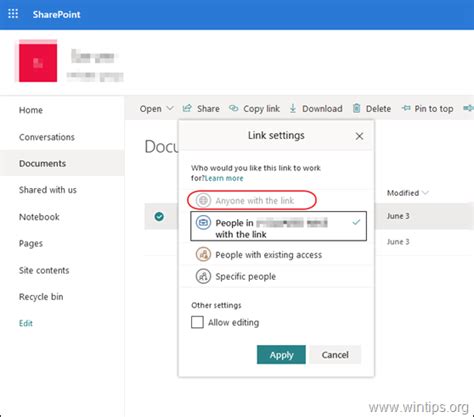
Task: Click Pin to top in command bar
Action: pyautogui.click(x=427, y=108)
